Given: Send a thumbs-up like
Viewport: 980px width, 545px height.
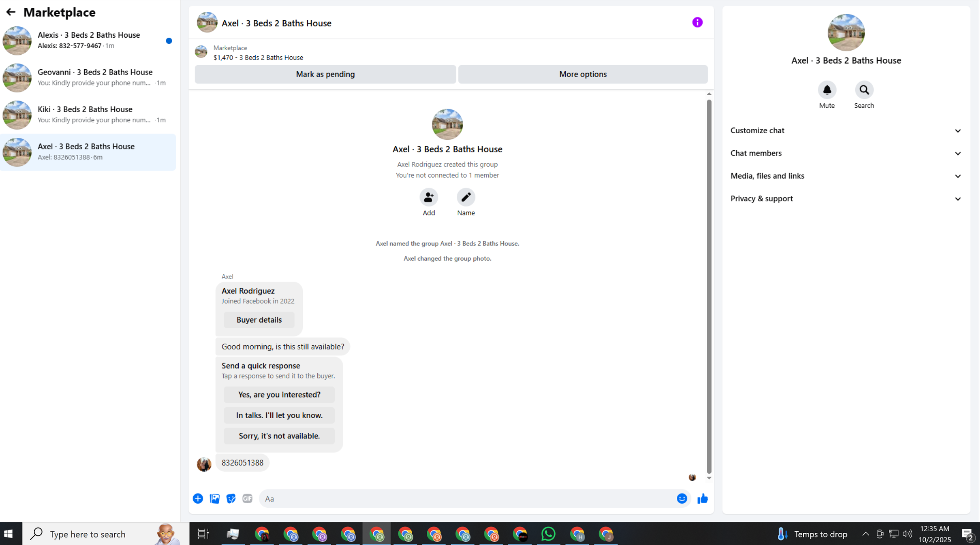Looking at the screenshot, I should (702, 498).
